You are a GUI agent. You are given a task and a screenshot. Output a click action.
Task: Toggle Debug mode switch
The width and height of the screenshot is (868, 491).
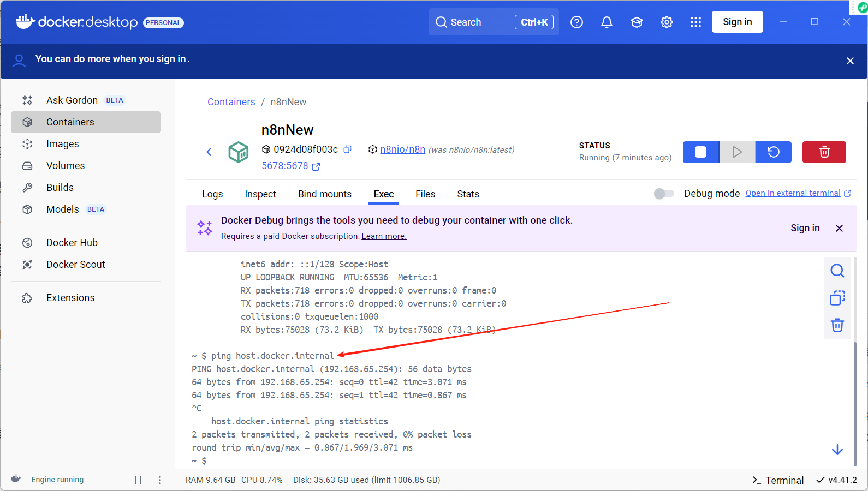[x=664, y=194]
